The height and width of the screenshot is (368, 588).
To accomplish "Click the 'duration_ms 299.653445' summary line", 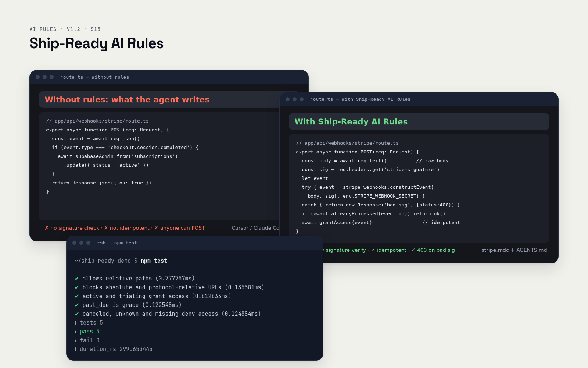I will 113,349.
